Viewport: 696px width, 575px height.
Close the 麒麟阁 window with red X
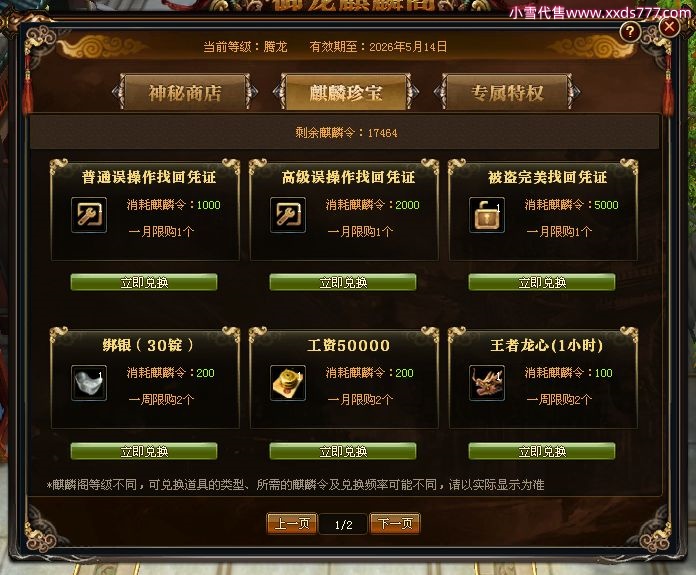669,27
